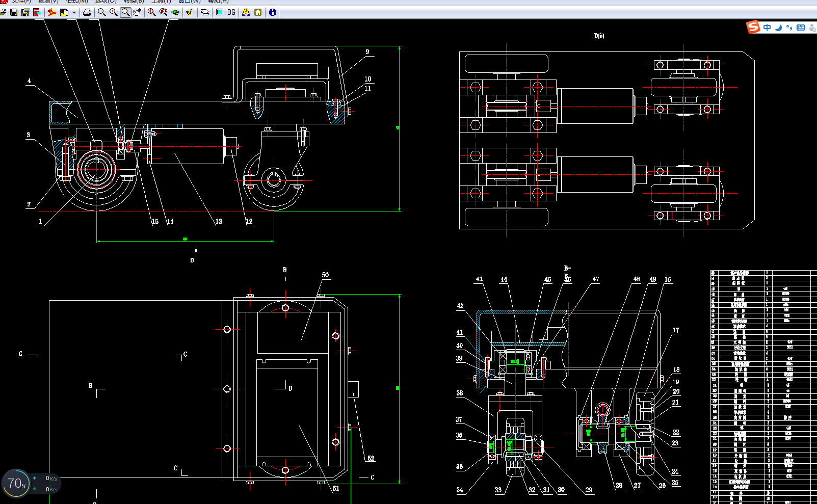Viewport: 817px width, 504px height.
Task: Click part callout number "50"
Action: pyautogui.click(x=325, y=275)
